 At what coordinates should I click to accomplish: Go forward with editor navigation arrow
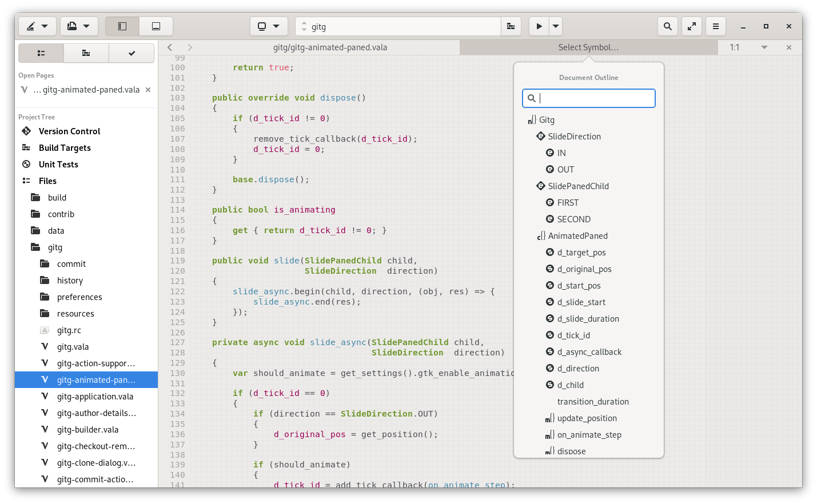pyautogui.click(x=190, y=47)
